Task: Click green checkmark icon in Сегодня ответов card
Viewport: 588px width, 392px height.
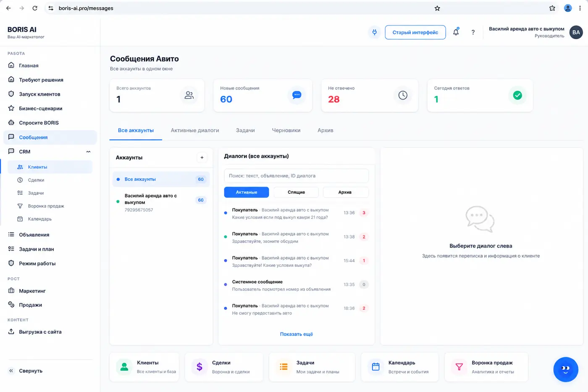Action: (x=517, y=95)
